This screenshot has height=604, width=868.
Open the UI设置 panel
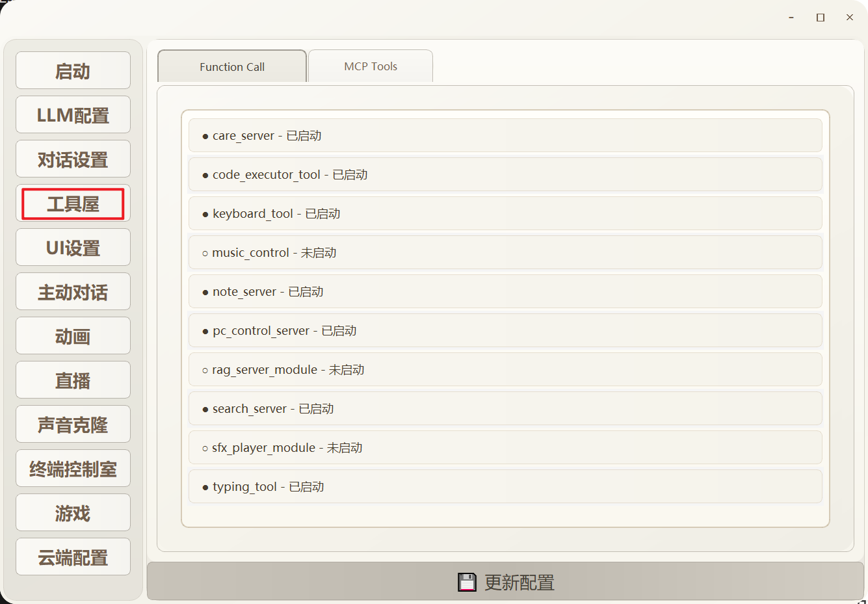[x=73, y=248]
